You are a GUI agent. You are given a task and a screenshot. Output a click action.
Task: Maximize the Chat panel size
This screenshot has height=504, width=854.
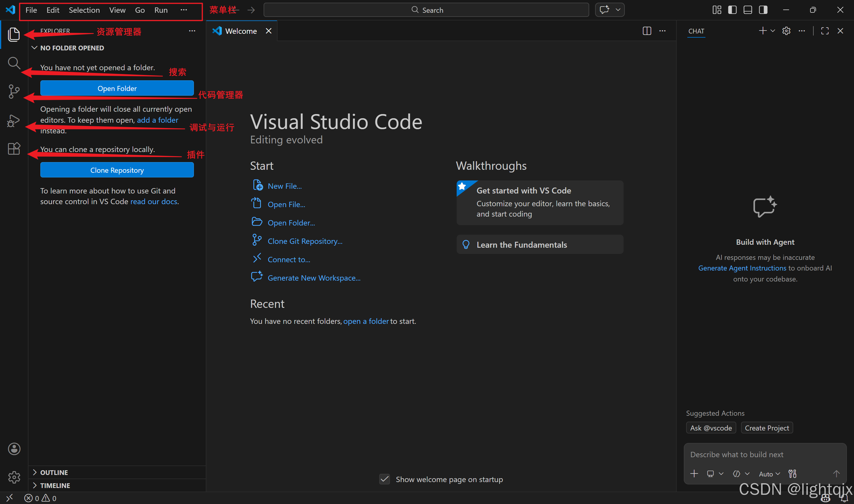pos(825,31)
